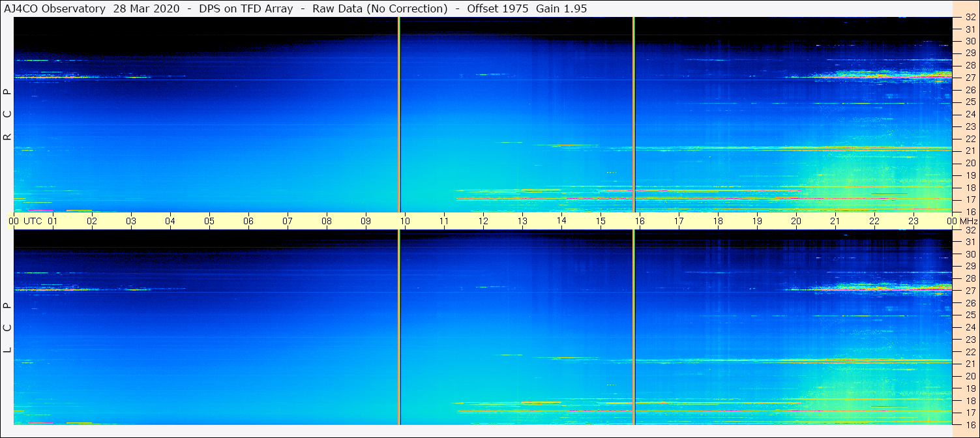Click LCP vertical marker line just before 16 UTC
Image resolution: width=980 pixels, height=438 pixels.
click(633, 327)
